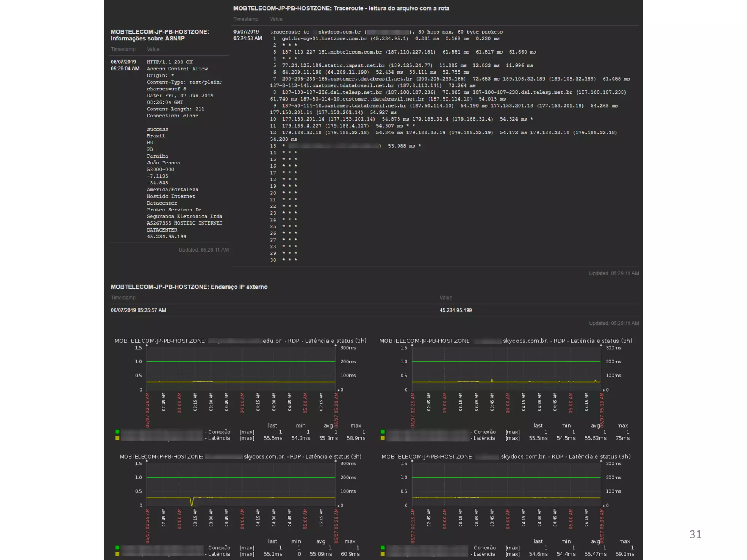The height and width of the screenshot is (560, 747).
Task: Click the latency spike near 03:45 in top-right graph
Action: point(492,380)
